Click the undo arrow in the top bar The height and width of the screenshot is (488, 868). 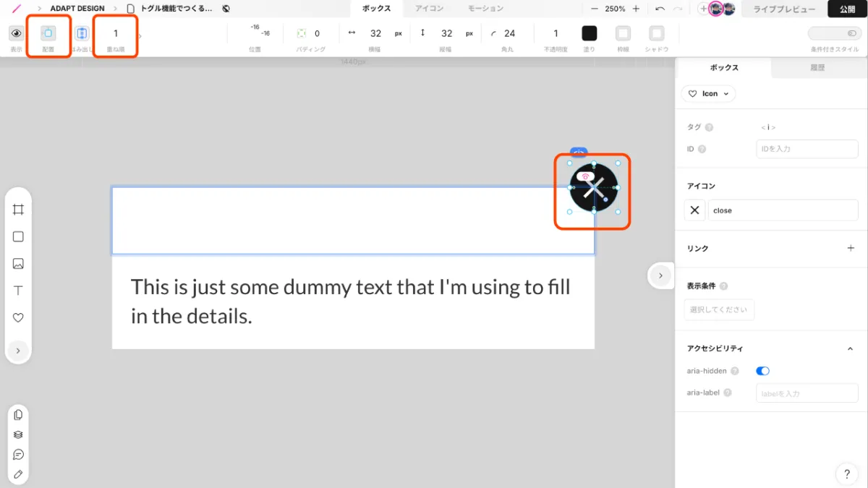(x=658, y=9)
